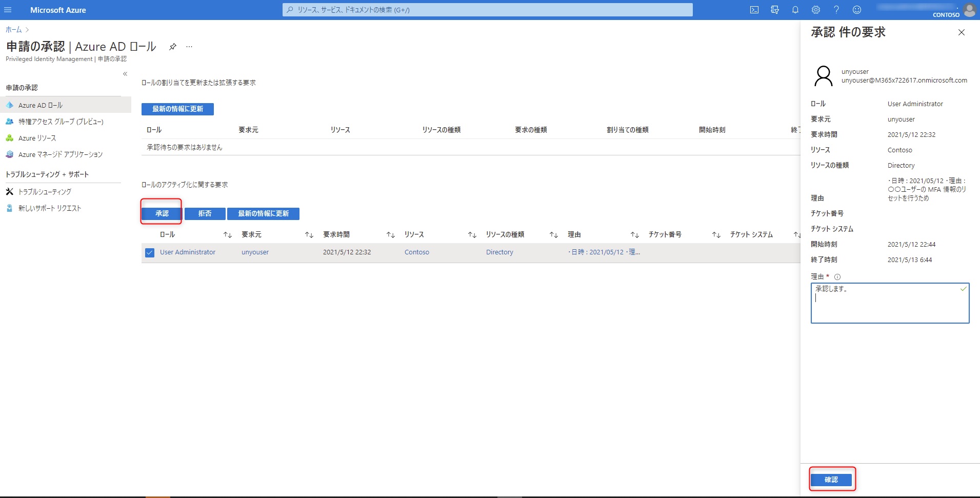Click the user avatar icon for unyouser
The image size is (980, 498).
point(824,76)
